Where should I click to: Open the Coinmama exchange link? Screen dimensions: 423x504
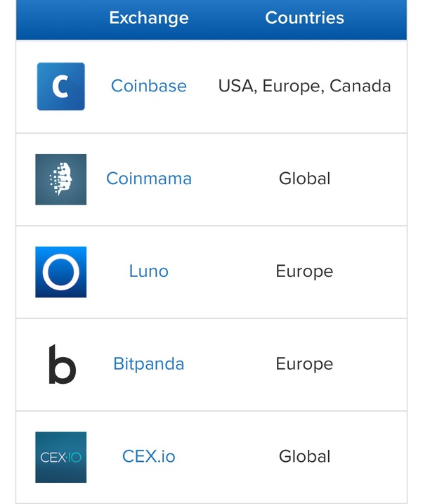point(149,179)
